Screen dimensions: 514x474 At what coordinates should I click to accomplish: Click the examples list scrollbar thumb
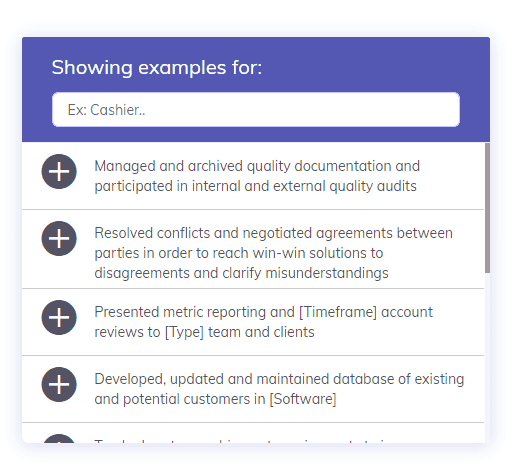pyautogui.click(x=487, y=208)
